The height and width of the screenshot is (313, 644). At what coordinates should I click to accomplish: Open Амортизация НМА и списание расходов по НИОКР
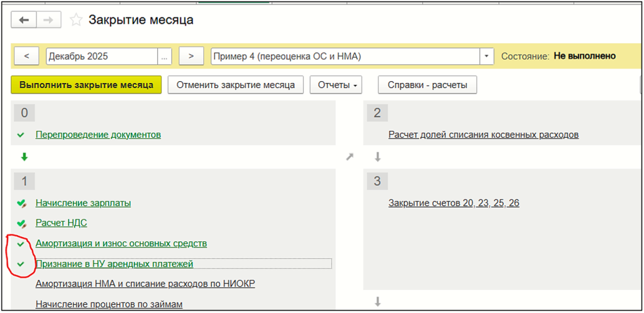tap(145, 283)
